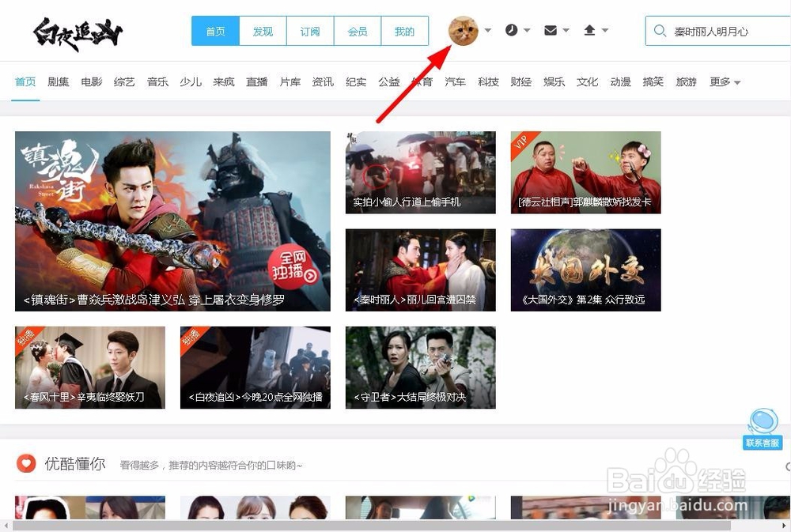Expand the dropdown arrow beside the avatar

click(x=488, y=30)
